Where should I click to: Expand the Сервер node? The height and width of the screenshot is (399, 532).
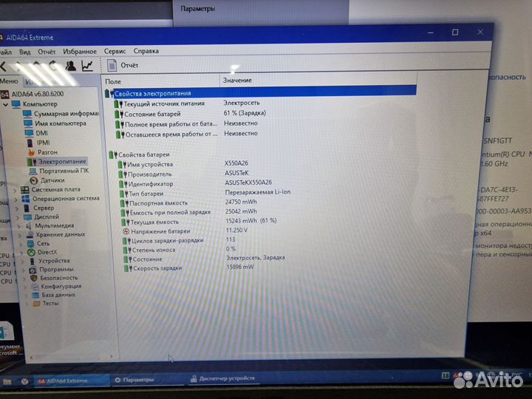tap(17, 208)
